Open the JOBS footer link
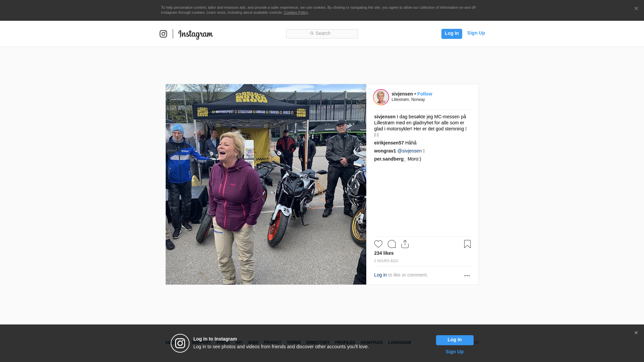The width and height of the screenshot is (644, 362). pos(253,343)
